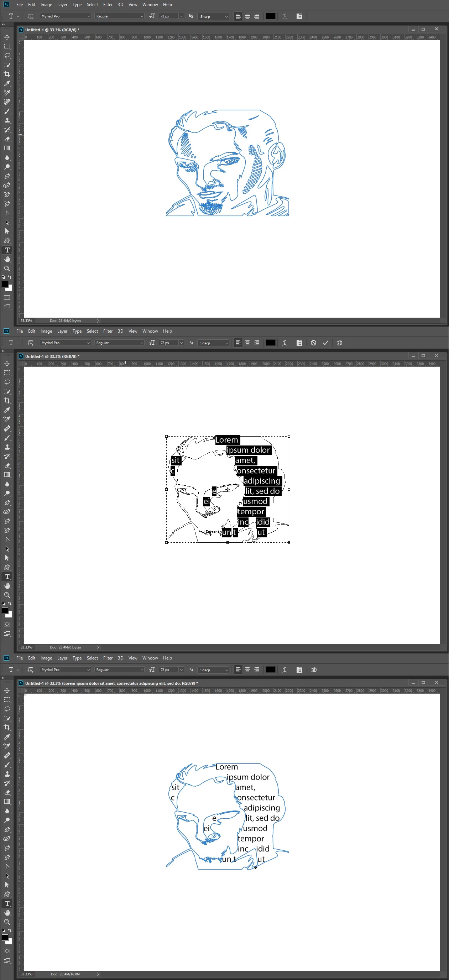Select the Rectangular Marquee tool in top window
This screenshot has width=449, height=980.
pyautogui.click(x=7, y=46)
